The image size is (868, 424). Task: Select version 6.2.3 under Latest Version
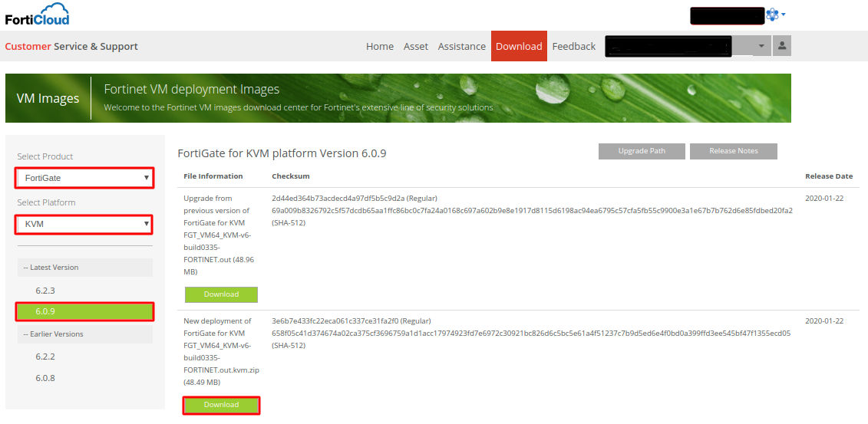pyautogui.click(x=45, y=291)
